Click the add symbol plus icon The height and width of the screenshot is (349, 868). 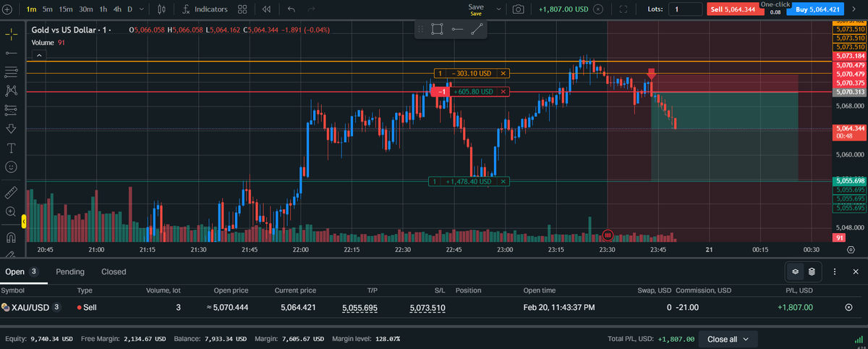coord(7,9)
